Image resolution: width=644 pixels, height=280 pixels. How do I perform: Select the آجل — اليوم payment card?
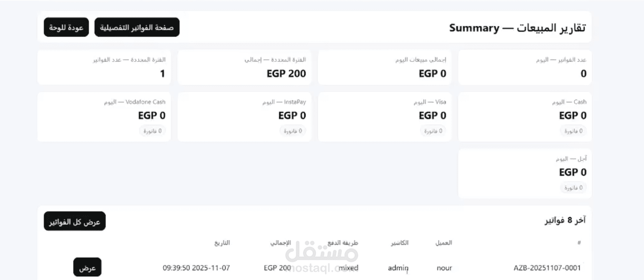pos(524,172)
